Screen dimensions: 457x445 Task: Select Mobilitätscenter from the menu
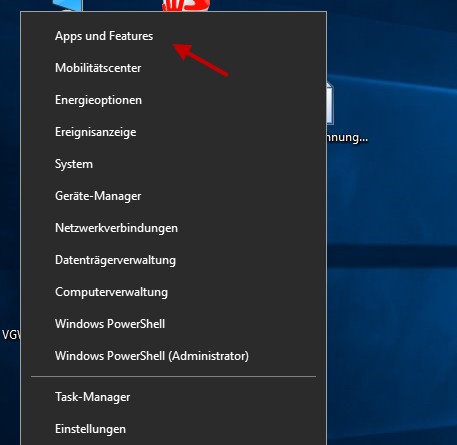point(173,68)
